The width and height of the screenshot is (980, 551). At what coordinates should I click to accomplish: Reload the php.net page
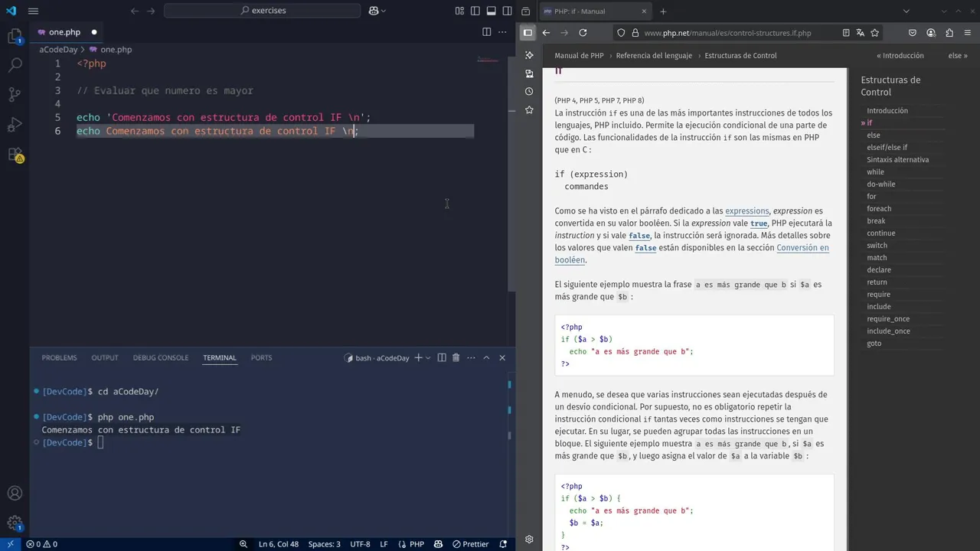[x=583, y=33]
